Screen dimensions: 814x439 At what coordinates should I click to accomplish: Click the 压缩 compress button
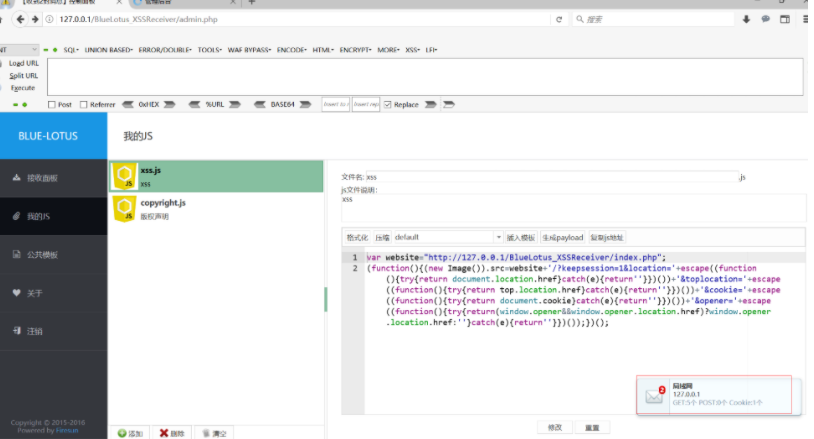click(383, 237)
